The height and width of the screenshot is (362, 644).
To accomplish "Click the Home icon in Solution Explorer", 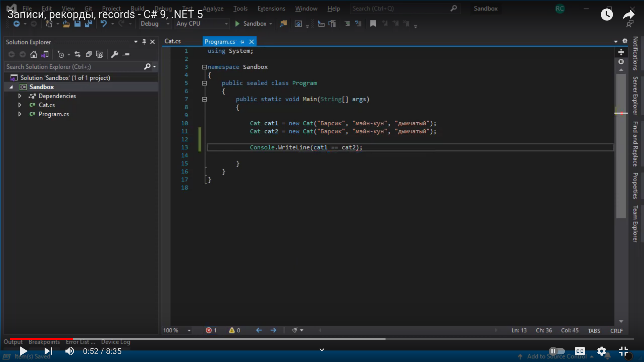I will 34,54.
